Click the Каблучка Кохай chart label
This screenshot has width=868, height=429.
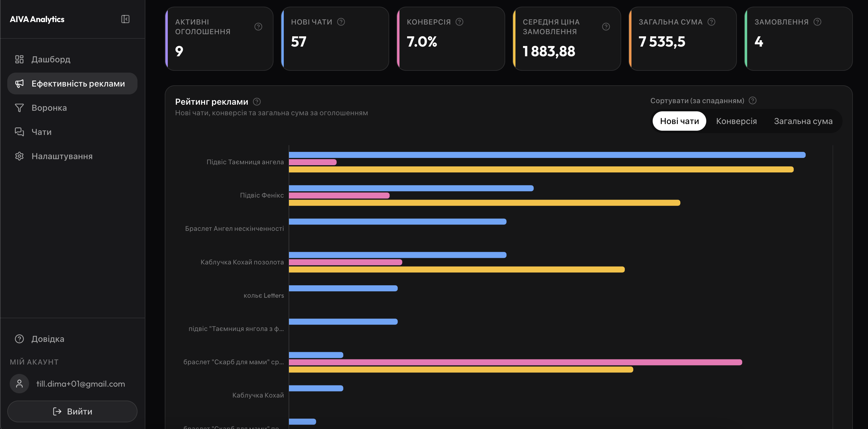[258, 395]
